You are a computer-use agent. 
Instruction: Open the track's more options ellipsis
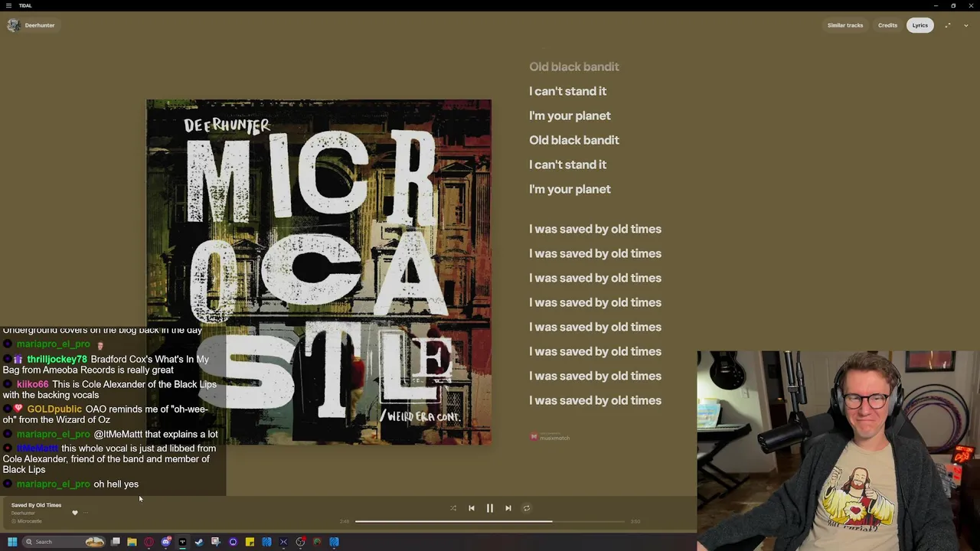click(86, 513)
